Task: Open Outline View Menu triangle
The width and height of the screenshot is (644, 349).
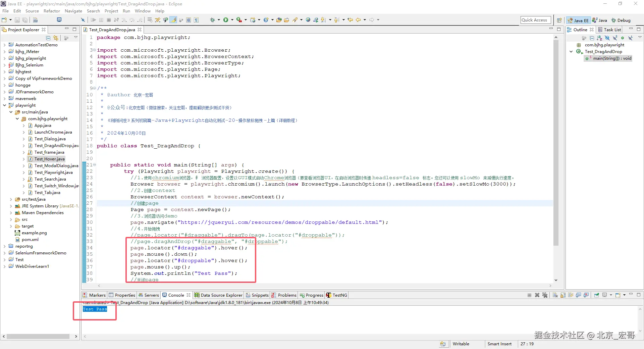Action: [640, 38]
